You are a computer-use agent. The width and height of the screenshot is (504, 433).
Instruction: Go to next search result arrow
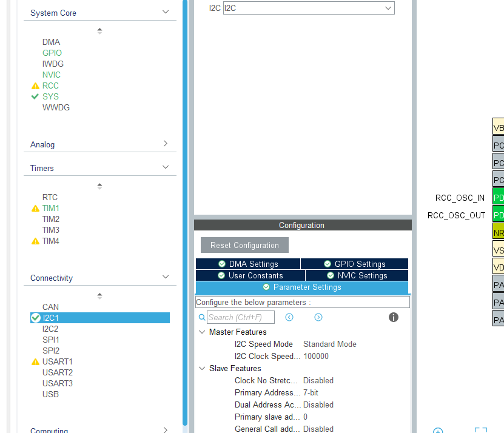(x=318, y=317)
